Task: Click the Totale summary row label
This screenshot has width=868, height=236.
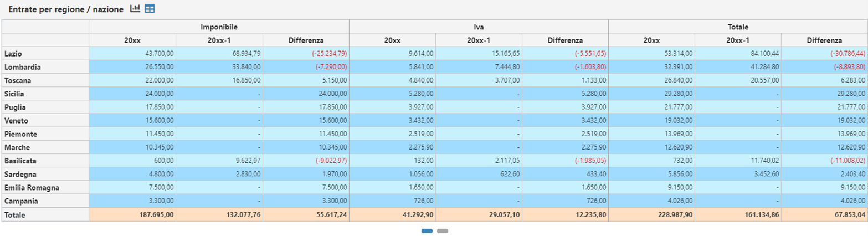Action: [15, 214]
